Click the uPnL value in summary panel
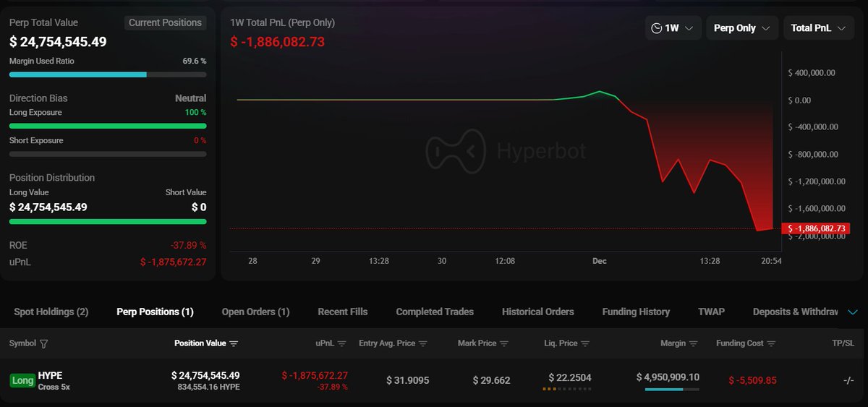Viewport: 868px width, 407px height. pos(173,262)
